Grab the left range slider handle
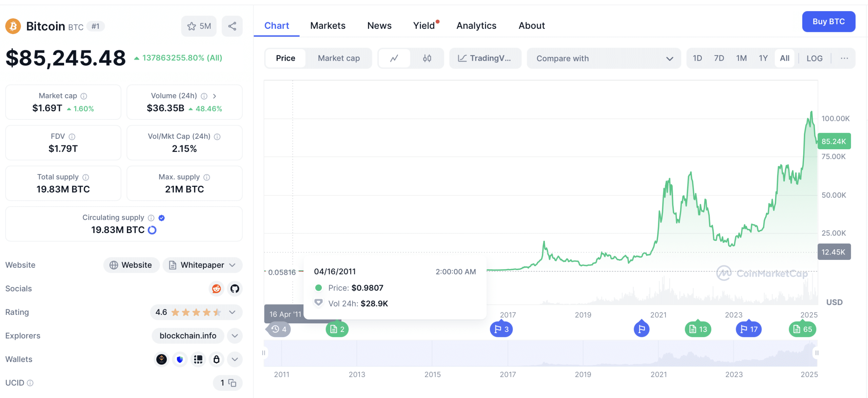Screen dimensions: 868x398 (x=263, y=353)
